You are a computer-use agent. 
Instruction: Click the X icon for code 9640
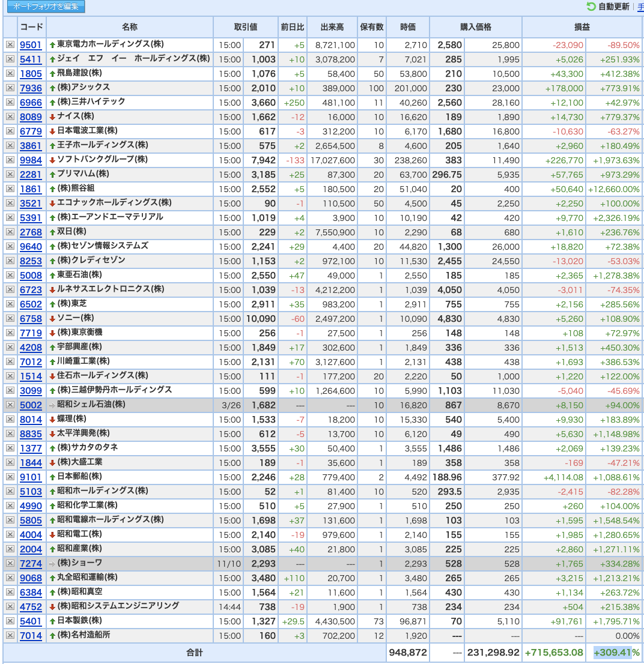[x=10, y=247]
